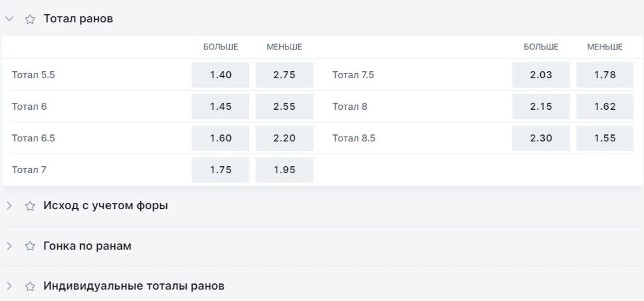Select Тотал 5.5 больше odds 1.40
Image resolution: width=644 pixels, height=301 pixels.
pyautogui.click(x=220, y=75)
